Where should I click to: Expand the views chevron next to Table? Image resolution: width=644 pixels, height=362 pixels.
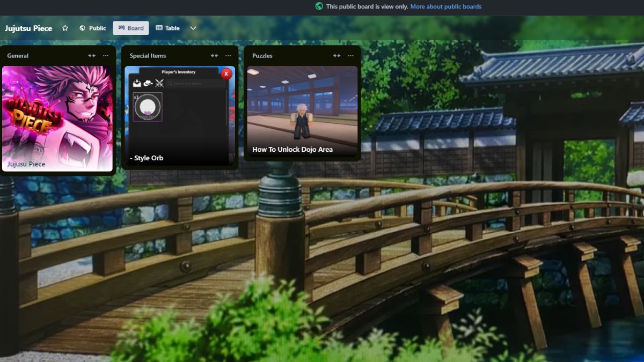coord(193,28)
